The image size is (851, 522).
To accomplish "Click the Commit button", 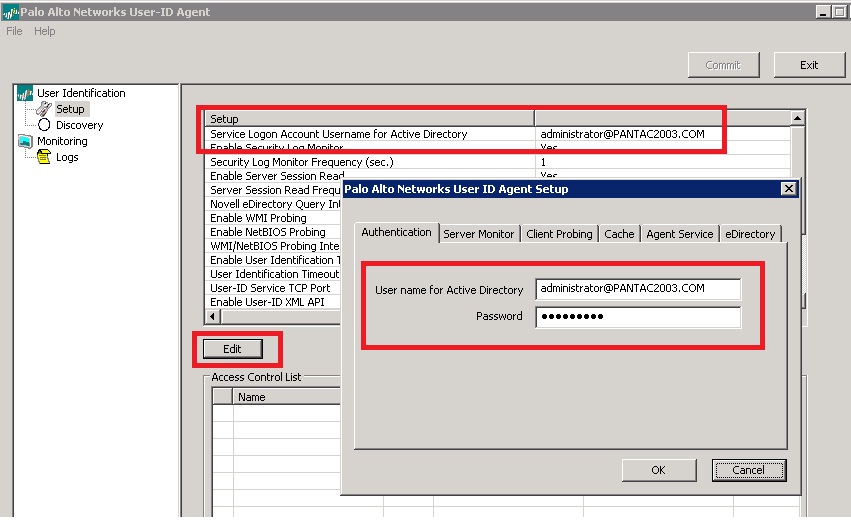I will (x=723, y=65).
